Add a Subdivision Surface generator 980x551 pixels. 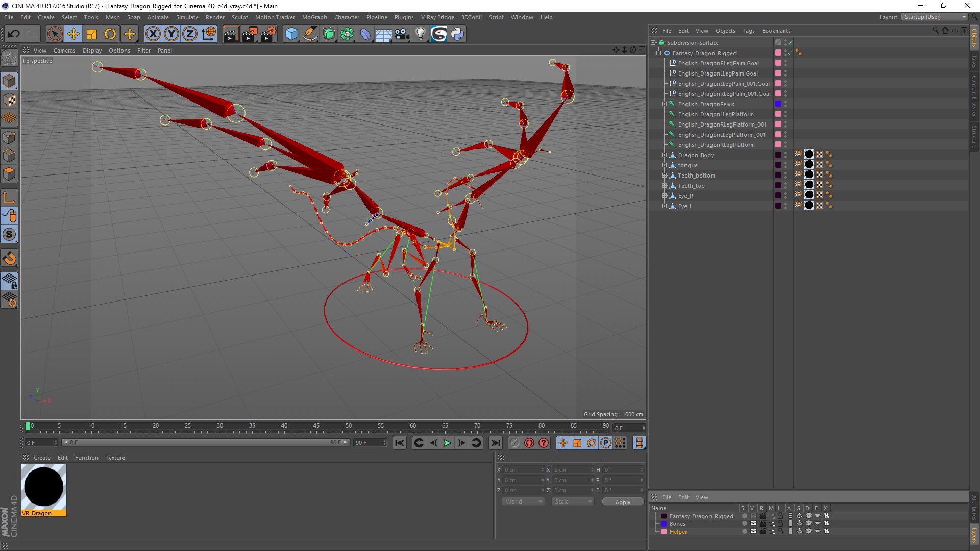click(329, 34)
